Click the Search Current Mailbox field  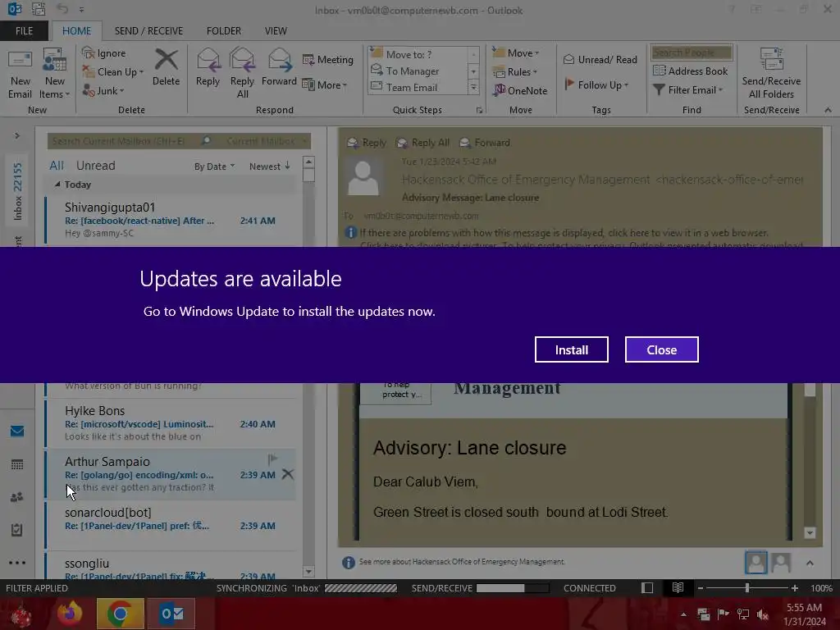coord(123,141)
